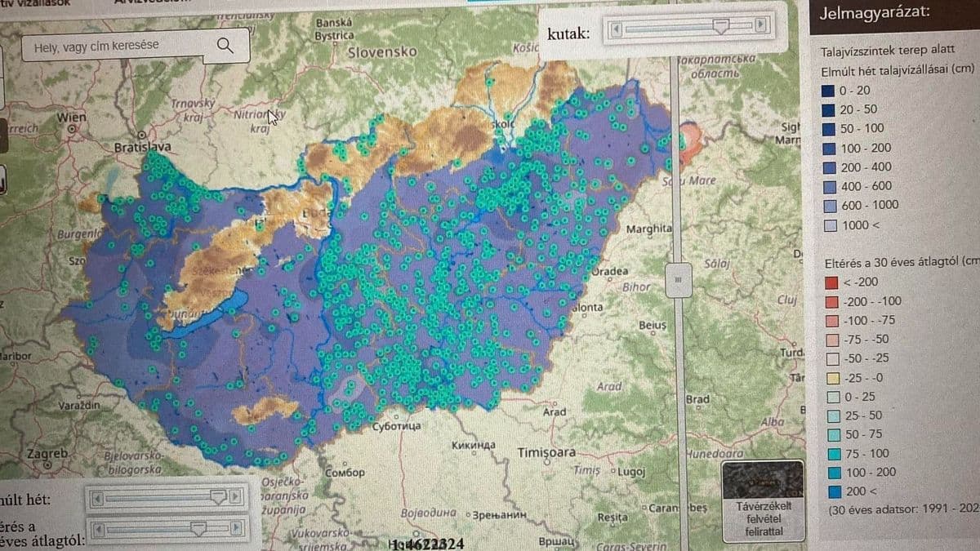980x551 pixels.
Task: Click the '-200 - -100' legend swatch
Action: [x=831, y=301]
